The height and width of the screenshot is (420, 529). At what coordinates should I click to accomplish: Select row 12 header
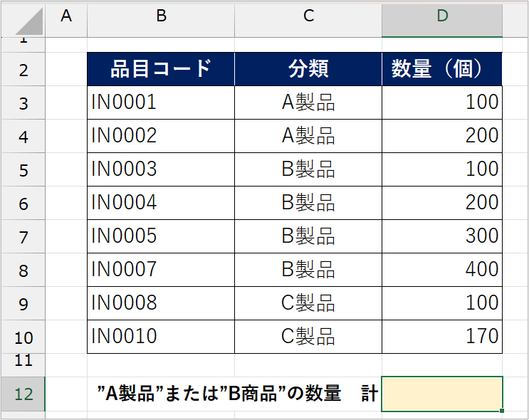tap(23, 394)
